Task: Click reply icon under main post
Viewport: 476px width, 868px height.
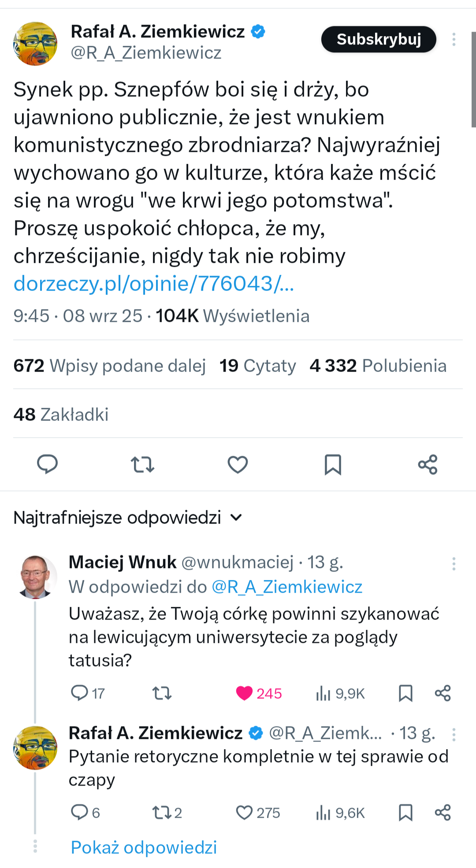Action: pyautogui.click(x=47, y=464)
